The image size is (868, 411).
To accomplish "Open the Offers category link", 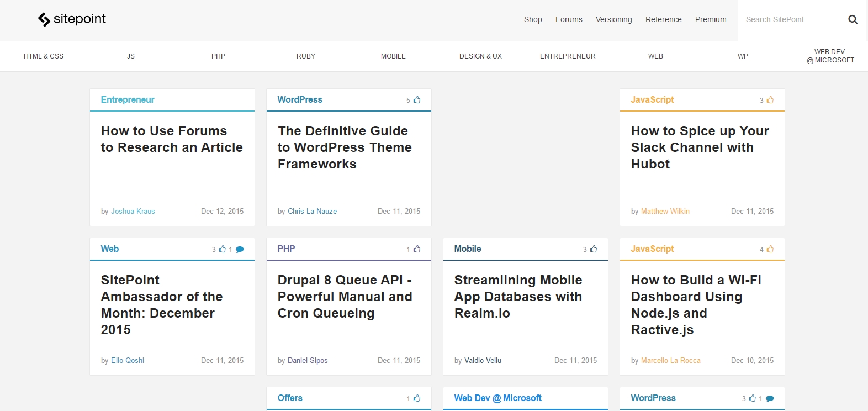I will click(290, 398).
